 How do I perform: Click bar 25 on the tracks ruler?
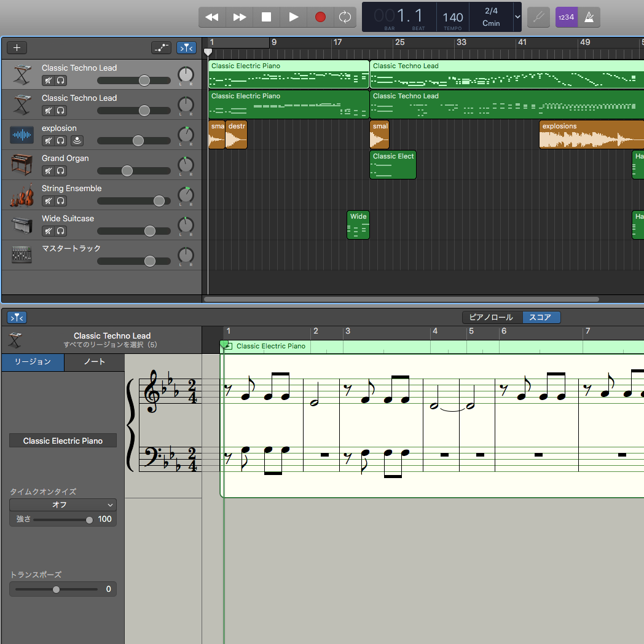coord(399,42)
